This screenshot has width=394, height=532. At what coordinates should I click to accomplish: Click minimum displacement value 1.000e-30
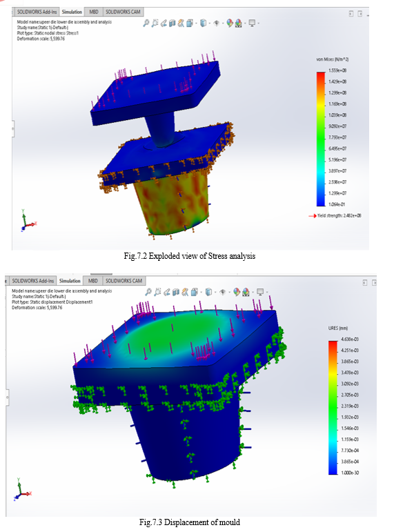click(350, 473)
